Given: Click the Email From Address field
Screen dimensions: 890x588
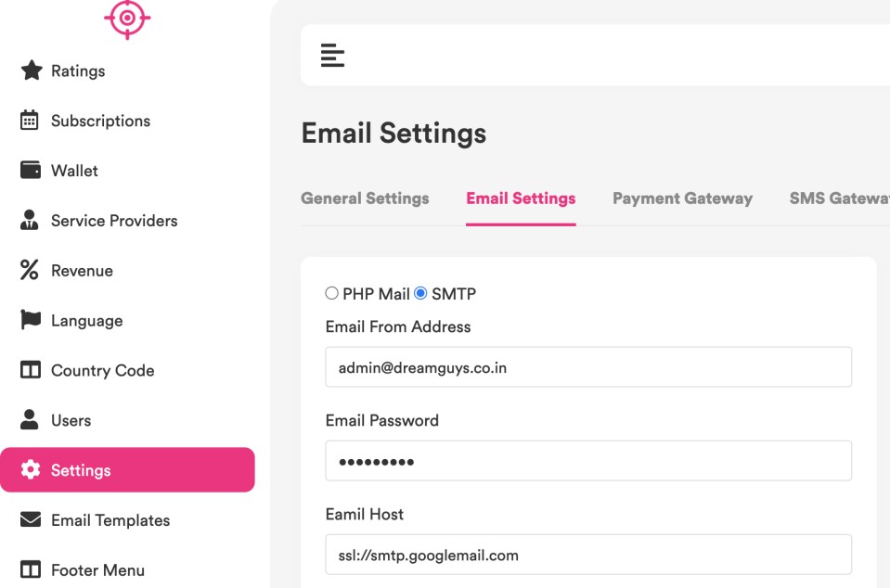Looking at the screenshot, I should click(x=588, y=367).
